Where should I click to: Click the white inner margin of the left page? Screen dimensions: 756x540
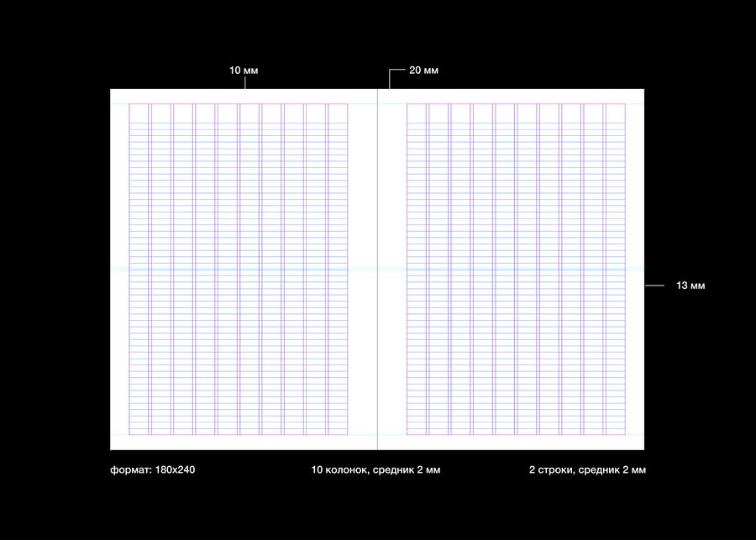click(x=362, y=270)
